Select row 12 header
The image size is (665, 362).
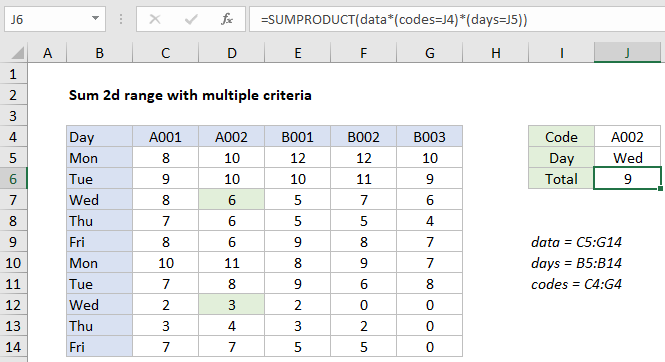[13, 305]
